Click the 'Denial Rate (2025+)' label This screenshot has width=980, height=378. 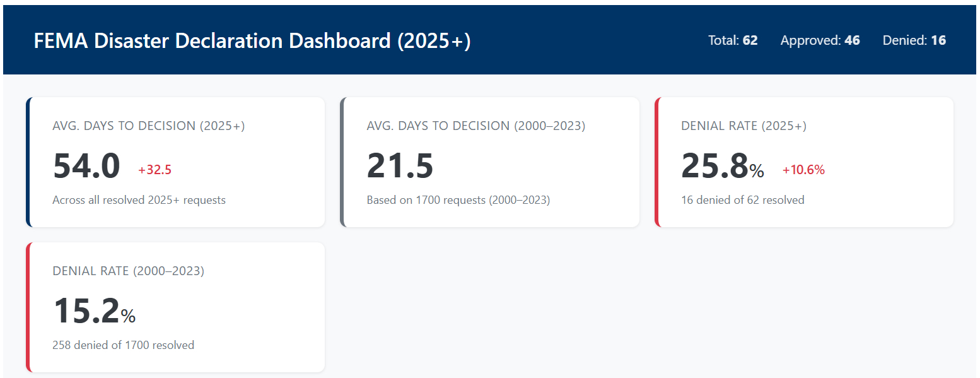(x=744, y=126)
